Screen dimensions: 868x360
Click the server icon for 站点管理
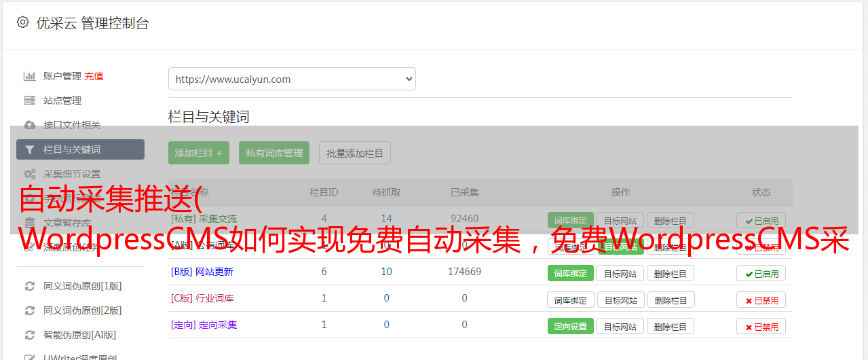click(29, 101)
